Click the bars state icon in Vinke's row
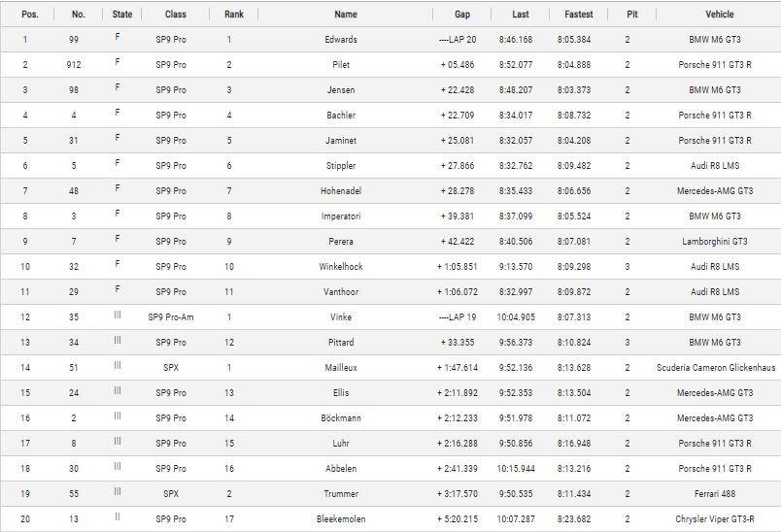 coord(118,315)
